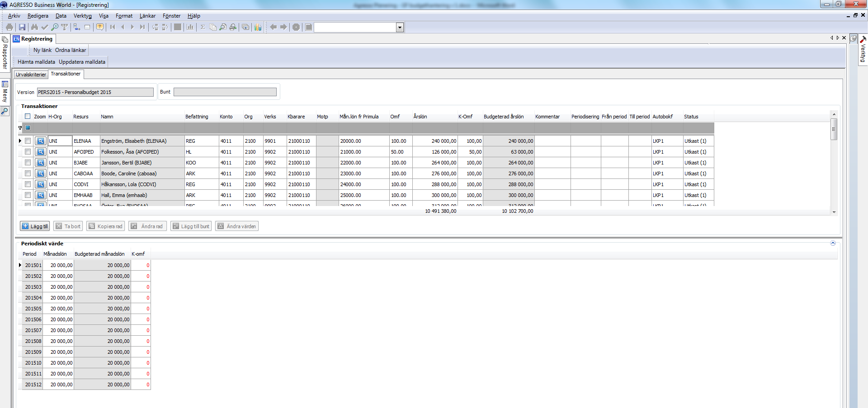Click the printer icon in the toolbar
The height and width of the screenshot is (408, 868).
[x=9, y=27]
